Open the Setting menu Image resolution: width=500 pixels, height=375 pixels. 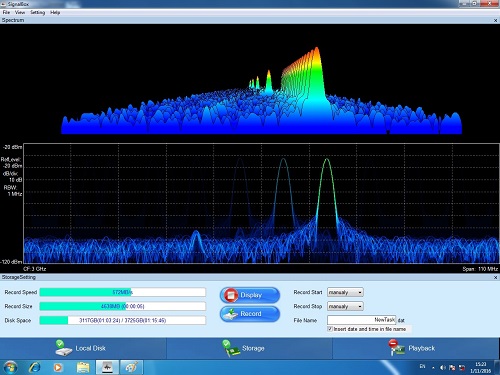[x=37, y=12]
